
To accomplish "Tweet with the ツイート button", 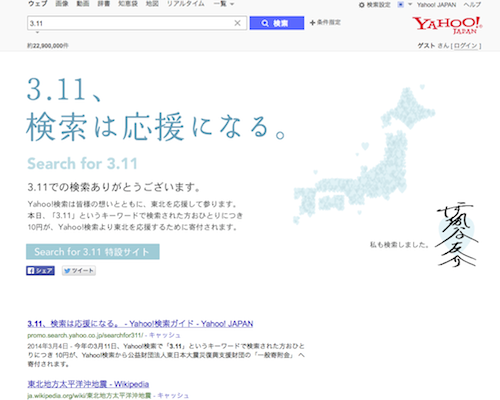I will pos(79,270).
